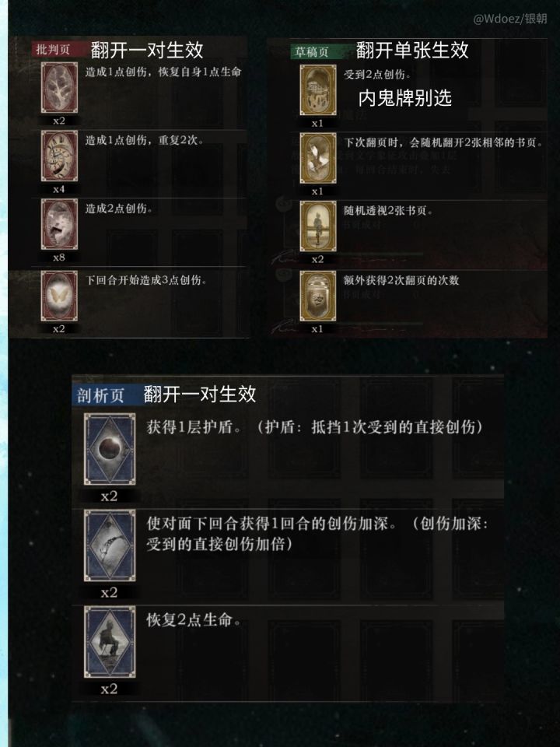Open the red 批判页 tab label
Image resolution: width=560 pixels, height=747 pixels.
(53, 50)
